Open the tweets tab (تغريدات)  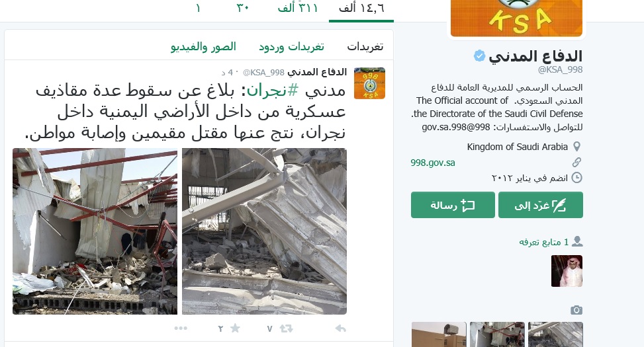coord(365,47)
